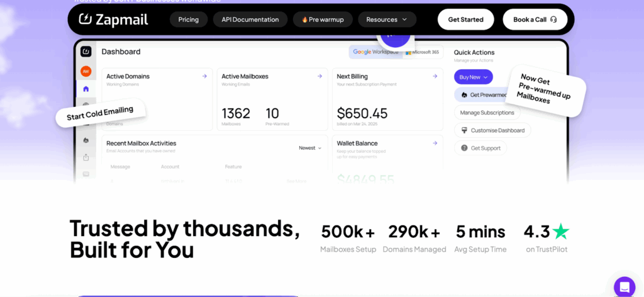Click the Quick Actions heading
Image resolution: width=644 pixels, height=297 pixels.
tap(474, 53)
